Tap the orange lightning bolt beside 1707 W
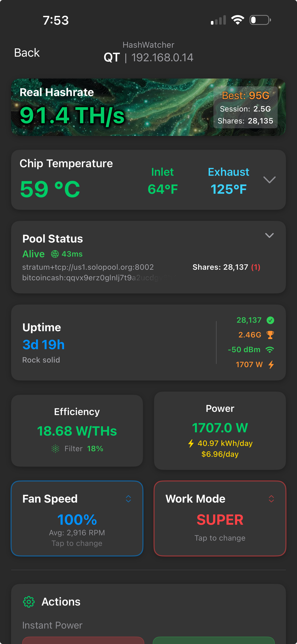The width and height of the screenshot is (297, 644). [x=271, y=365]
